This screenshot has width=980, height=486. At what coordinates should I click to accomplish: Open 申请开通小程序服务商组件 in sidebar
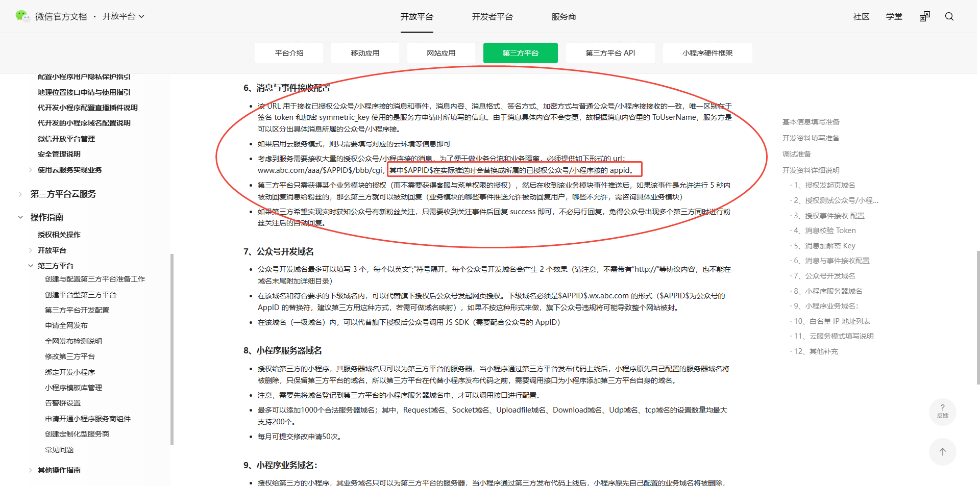point(88,419)
